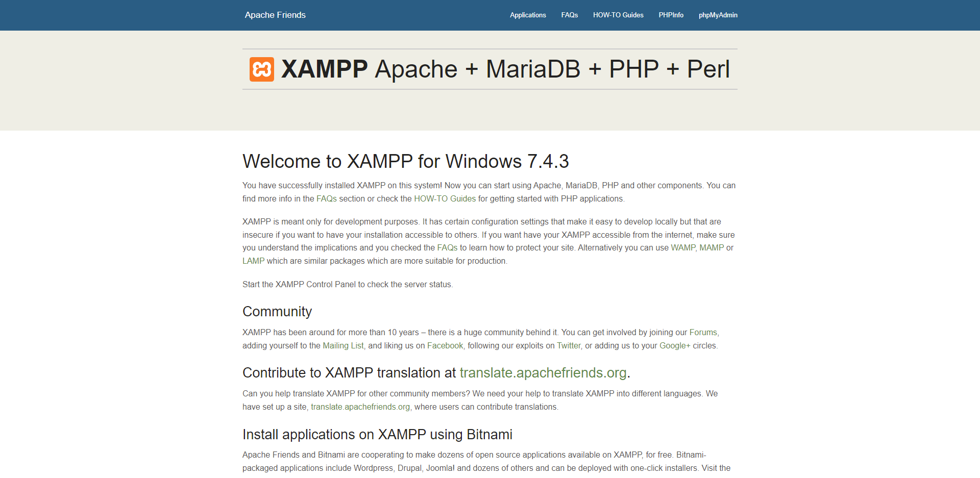Image resolution: width=980 pixels, height=478 pixels.
Task: Open the Facebook link
Action: 445,345
